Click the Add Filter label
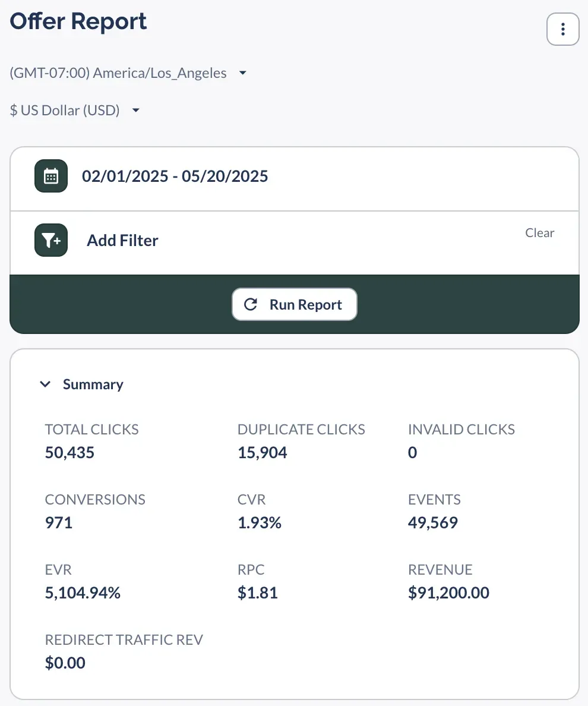The width and height of the screenshot is (588, 706). pos(122,241)
